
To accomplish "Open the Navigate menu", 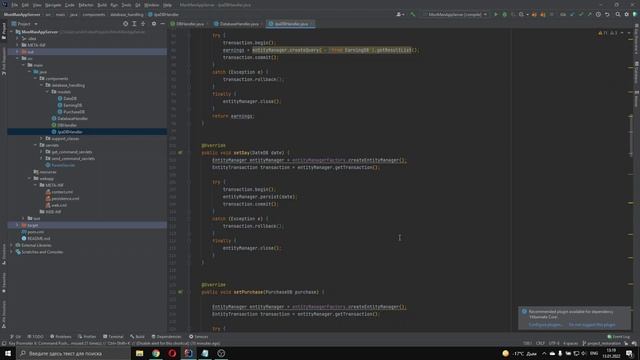I will pyautogui.click(x=53, y=5).
